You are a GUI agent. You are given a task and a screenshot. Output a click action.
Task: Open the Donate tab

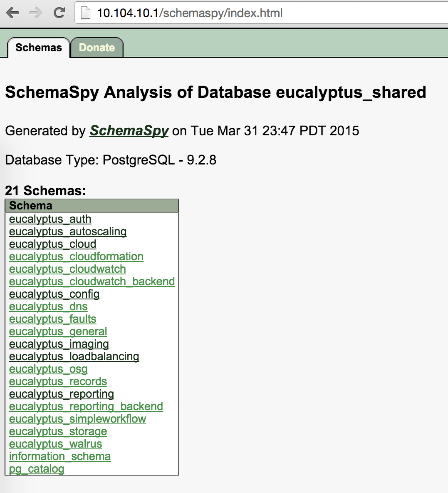[97, 47]
